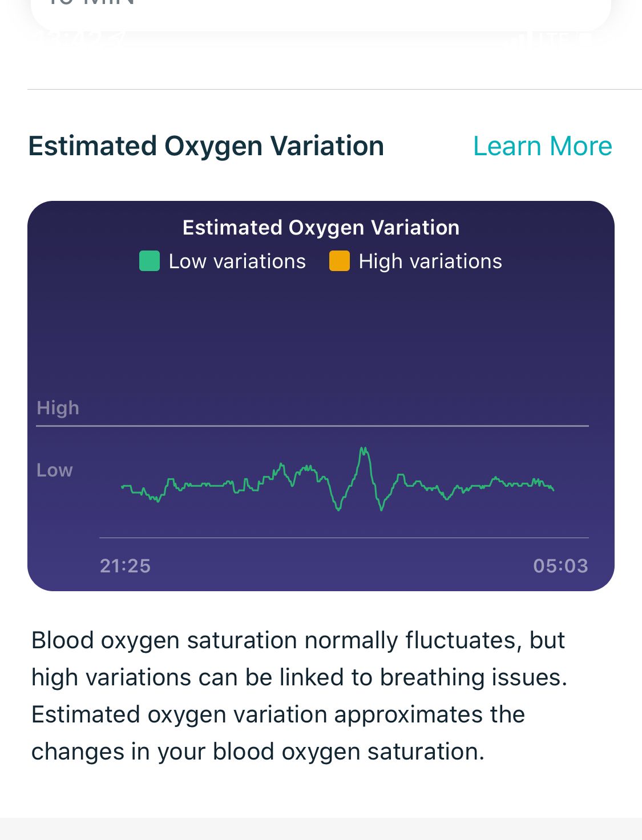Click the chart's bottom time axis line
The width and height of the screenshot is (642, 840).
pyautogui.click(x=344, y=538)
